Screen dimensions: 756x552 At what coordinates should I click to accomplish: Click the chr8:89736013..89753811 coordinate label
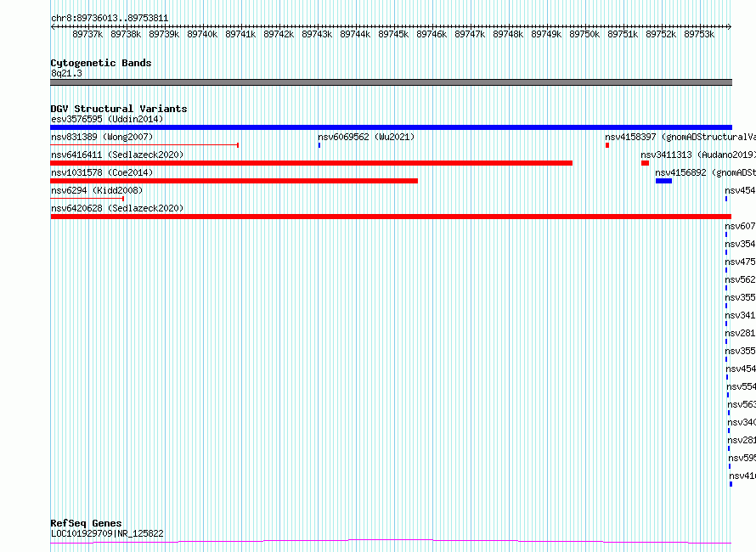[x=110, y=18]
